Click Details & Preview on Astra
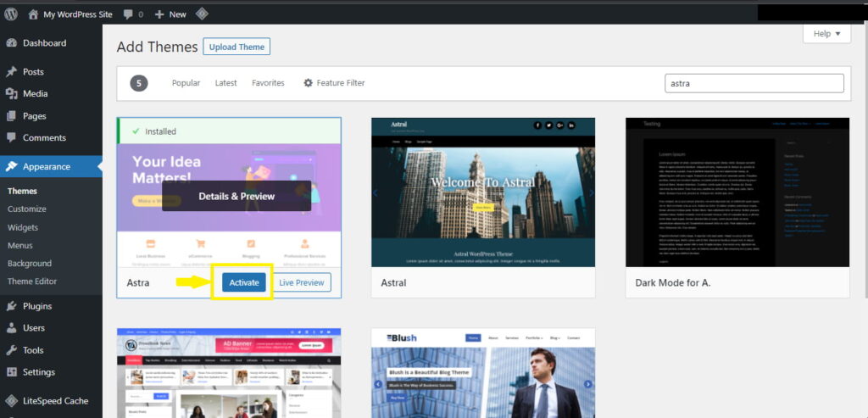 (236, 196)
